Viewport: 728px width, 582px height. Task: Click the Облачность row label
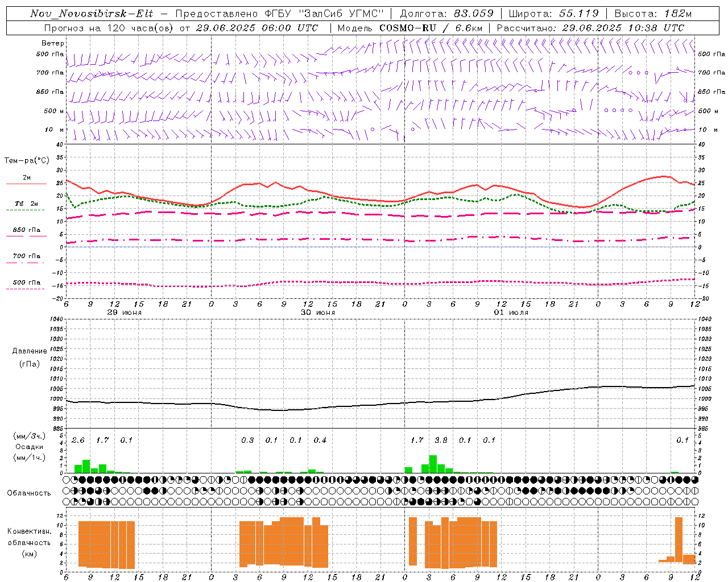coord(29,493)
